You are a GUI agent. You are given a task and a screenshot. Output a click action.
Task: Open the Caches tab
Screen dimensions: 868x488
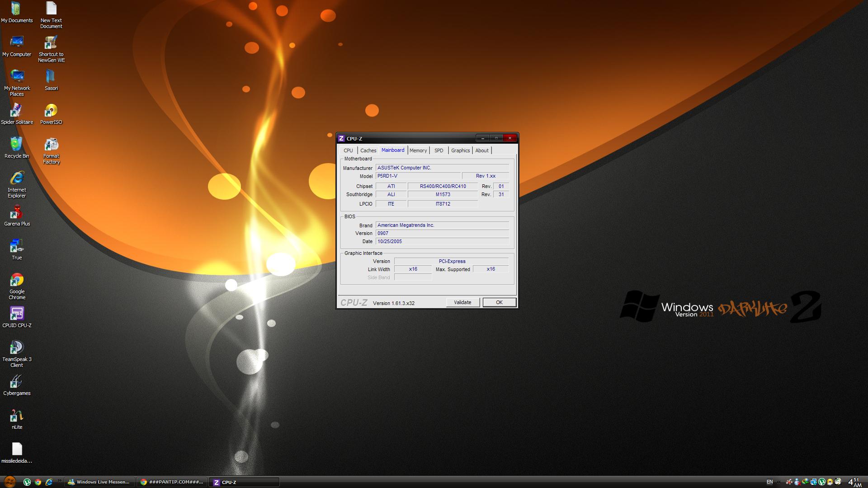368,150
